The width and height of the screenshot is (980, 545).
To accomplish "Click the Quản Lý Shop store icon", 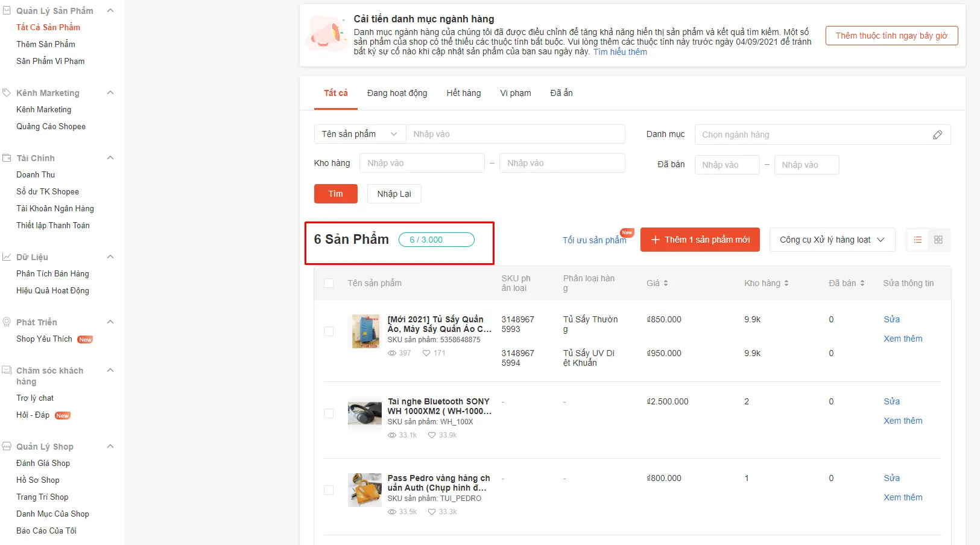I will 7,447.
